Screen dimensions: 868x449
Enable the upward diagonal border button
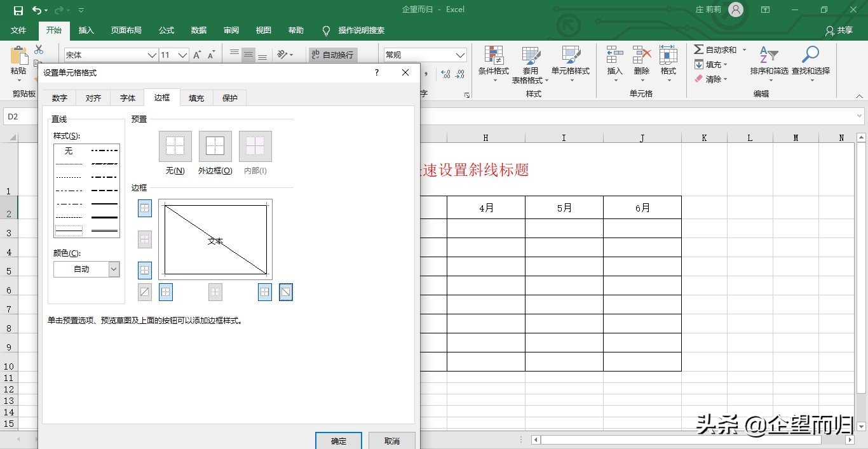[x=144, y=292]
